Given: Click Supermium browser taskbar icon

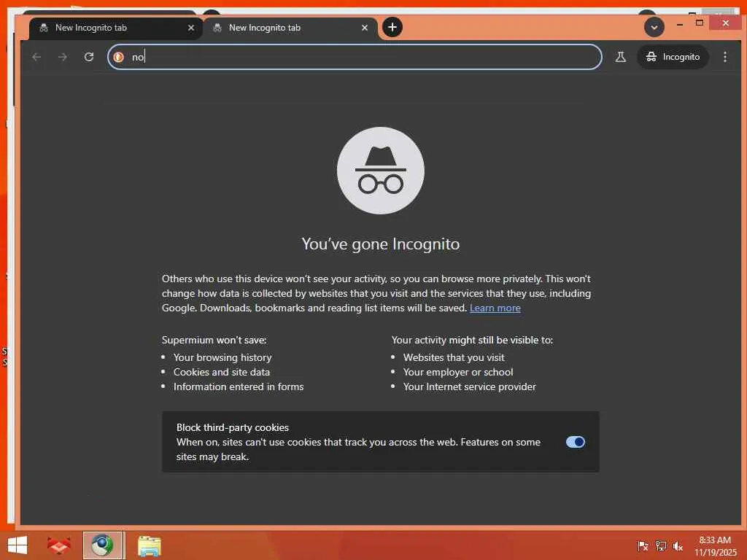Looking at the screenshot, I should point(102,545).
